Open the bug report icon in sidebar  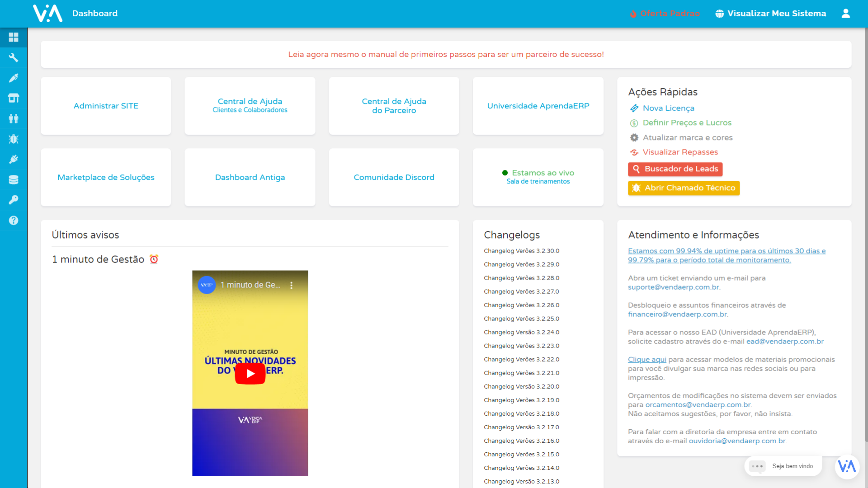coord(14,139)
